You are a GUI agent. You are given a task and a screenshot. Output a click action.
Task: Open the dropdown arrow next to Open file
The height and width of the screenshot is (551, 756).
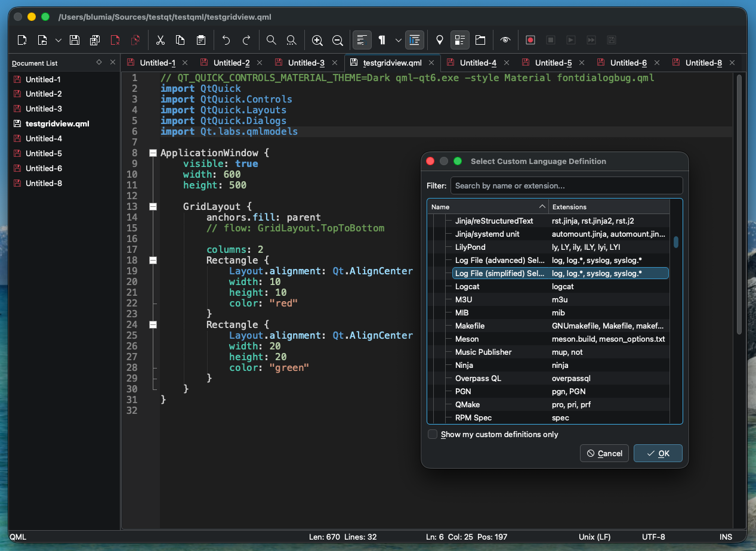[x=58, y=40]
